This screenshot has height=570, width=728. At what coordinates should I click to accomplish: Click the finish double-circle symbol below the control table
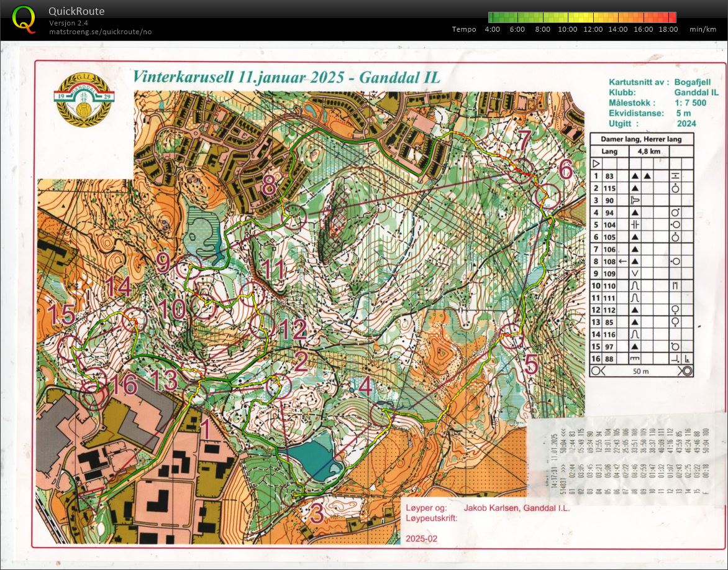point(686,371)
